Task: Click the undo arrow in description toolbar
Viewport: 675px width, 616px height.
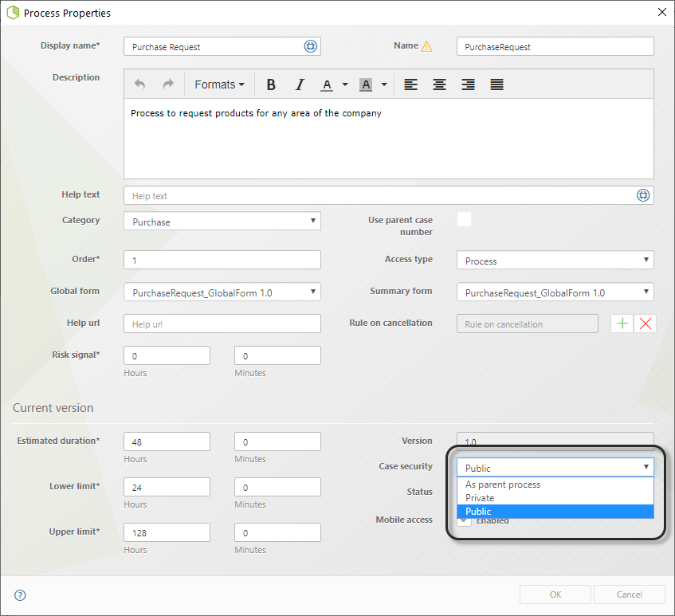Action: (139, 84)
